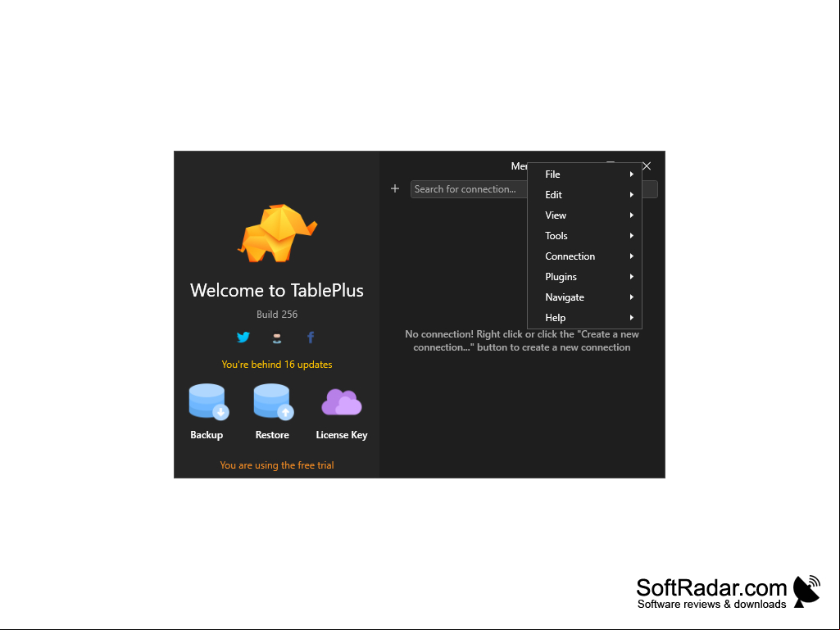
Task: Focus the Search for connection field
Action: [x=534, y=189]
